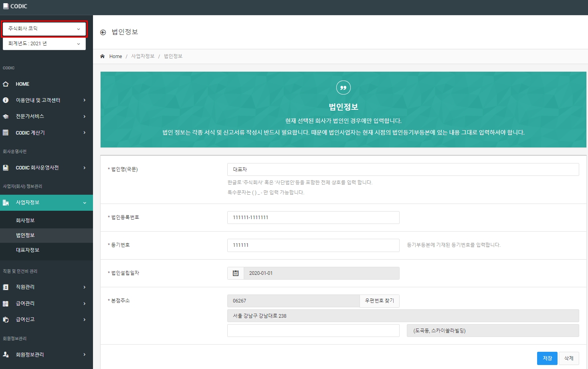The width and height of the screenshot is (588, 369).
Task: Expand the 직원관리 chevron
Action: point(85,287)
